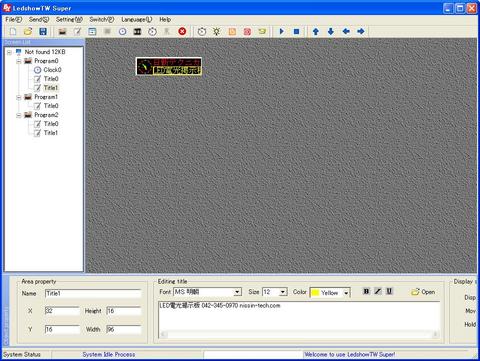This screenshot has width=480, height=361.
Task: Select Title1 under Program0
Action: 51,88
